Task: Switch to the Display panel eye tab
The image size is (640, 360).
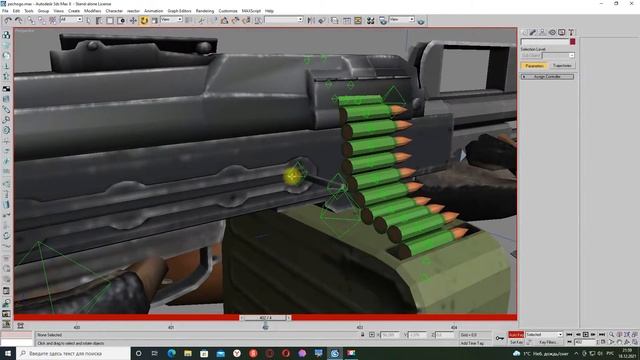Action: (562, 32)
